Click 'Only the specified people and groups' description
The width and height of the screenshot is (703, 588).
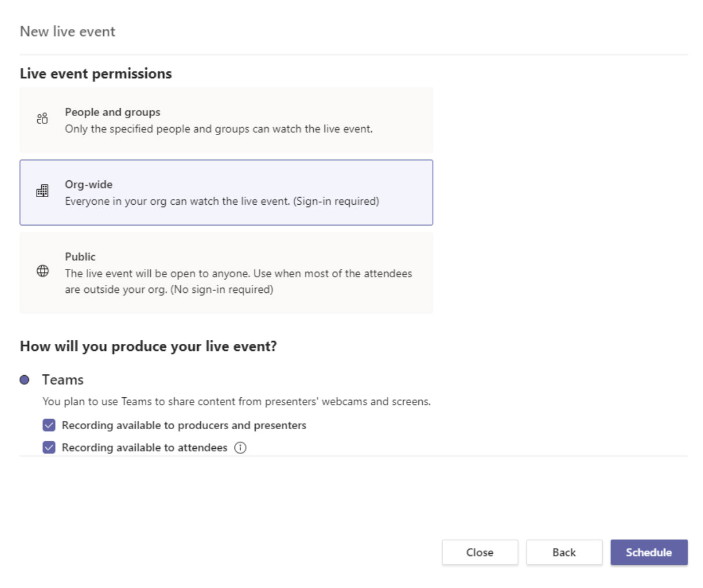coord(219,129)
